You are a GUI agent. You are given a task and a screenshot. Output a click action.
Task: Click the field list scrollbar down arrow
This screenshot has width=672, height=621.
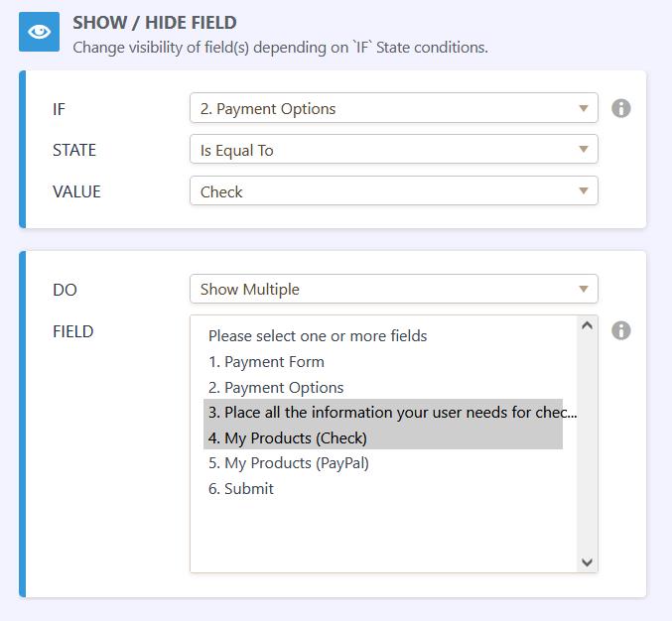point(587,562)
